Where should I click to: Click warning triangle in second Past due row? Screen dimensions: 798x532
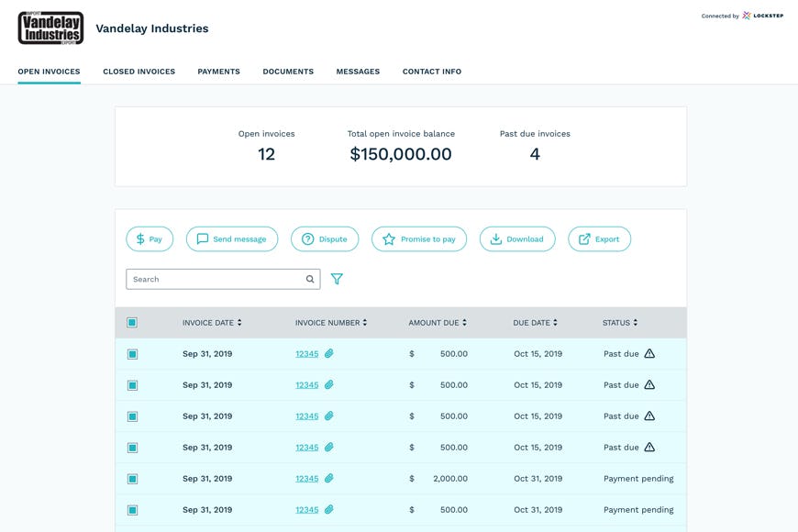(x=649, y=384)
